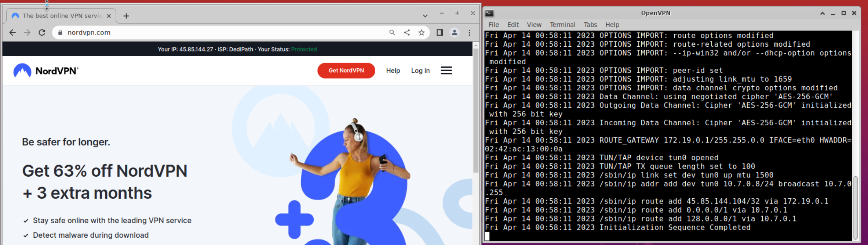Click the browser back arrow
Screen dimensions: 868x245
click(12, 33)
